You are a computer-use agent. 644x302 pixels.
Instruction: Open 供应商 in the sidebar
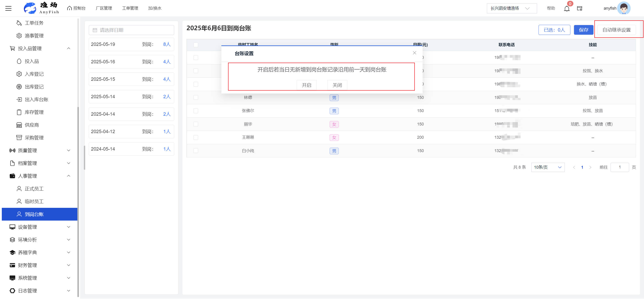(32, 125)
